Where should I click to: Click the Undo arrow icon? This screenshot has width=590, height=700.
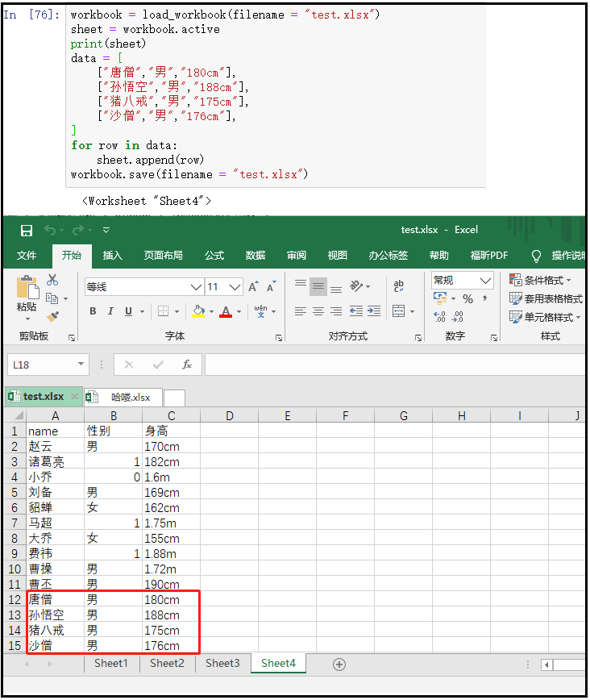click(50, 231)
